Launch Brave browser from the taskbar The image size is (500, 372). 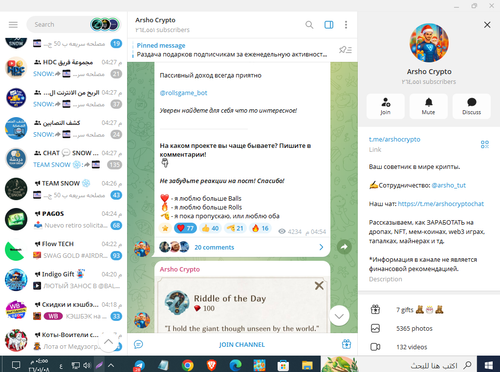point(212,365)
